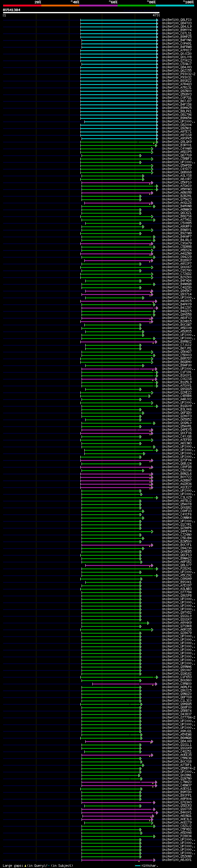The height and width of the screenshot is (868, 197).
Task: Open hit UniRef100_Q8LFC0
Action: click(176, 20)
